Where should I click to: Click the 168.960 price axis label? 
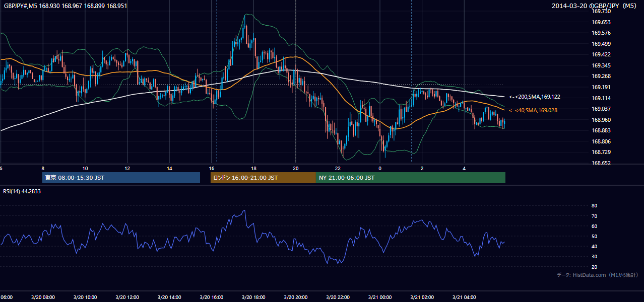(x=601, y=120)
